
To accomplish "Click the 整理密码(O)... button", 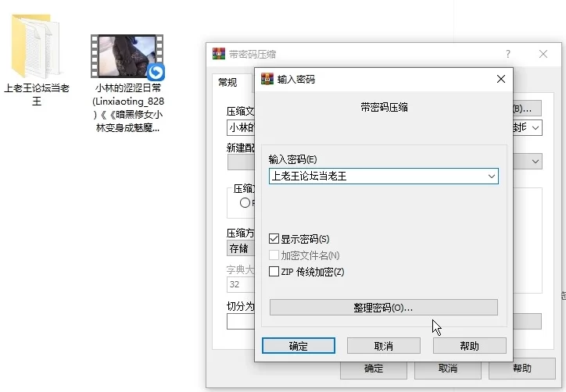I will coord(383,308).
